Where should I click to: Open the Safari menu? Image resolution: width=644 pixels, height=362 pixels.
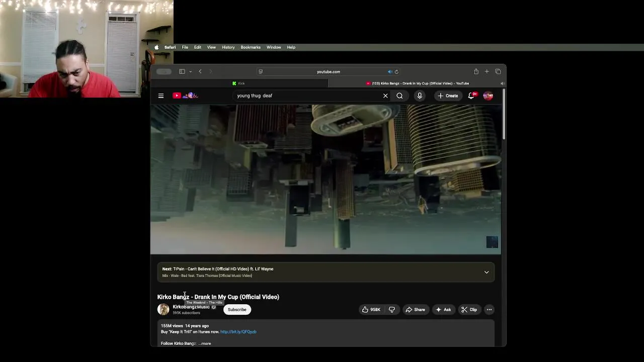tap(170, 47)
